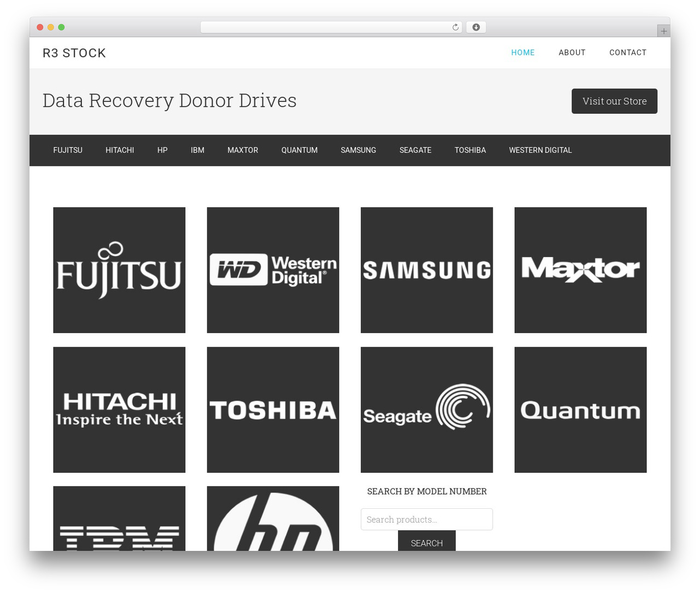This screenshot has width=700, height=593.
Task: Maximize the browser with the green button
Action: (61, 27)
